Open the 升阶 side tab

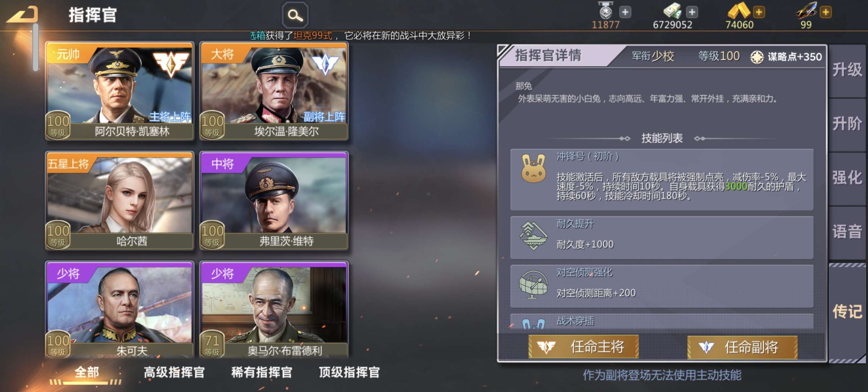[x=847, y=124]
